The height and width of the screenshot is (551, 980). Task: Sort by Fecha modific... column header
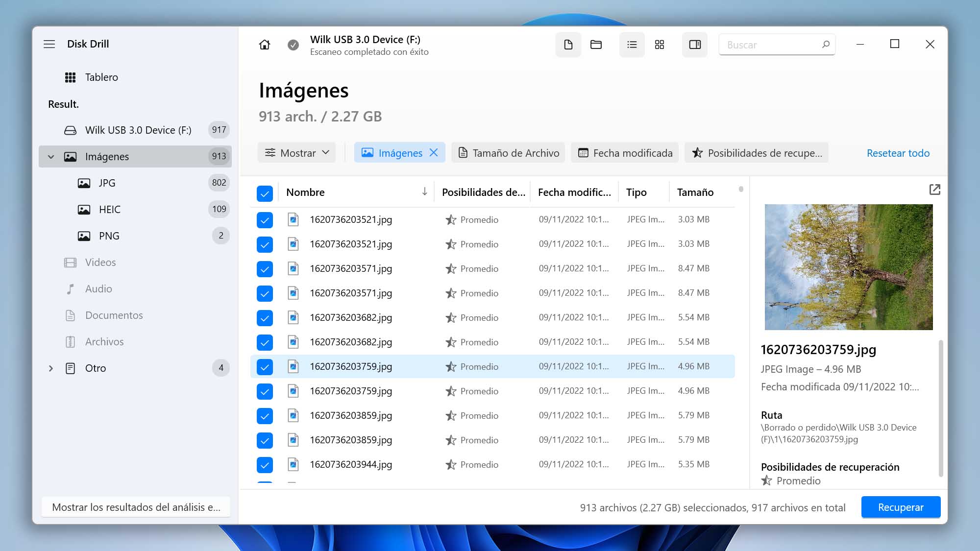[574, 192]
